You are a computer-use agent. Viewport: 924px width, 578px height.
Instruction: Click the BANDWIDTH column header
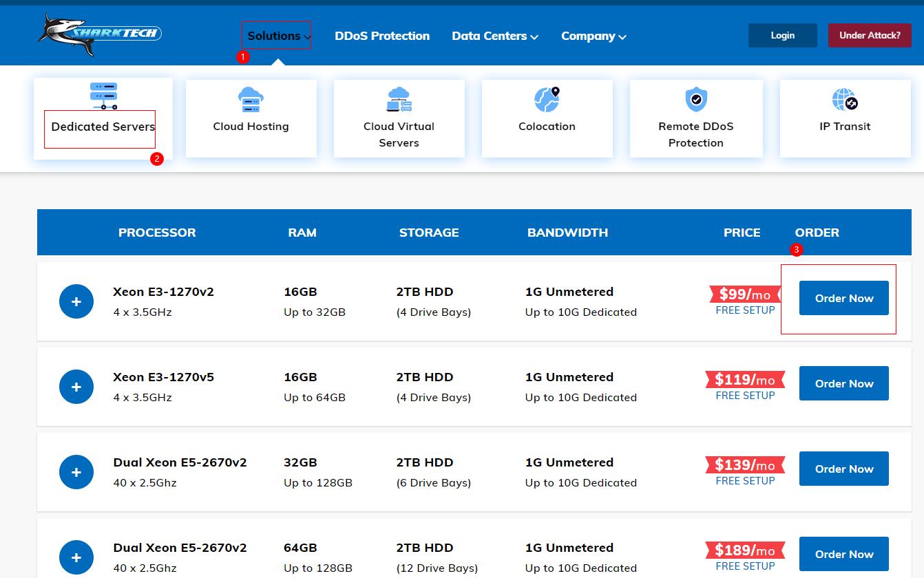click(568, 233)
